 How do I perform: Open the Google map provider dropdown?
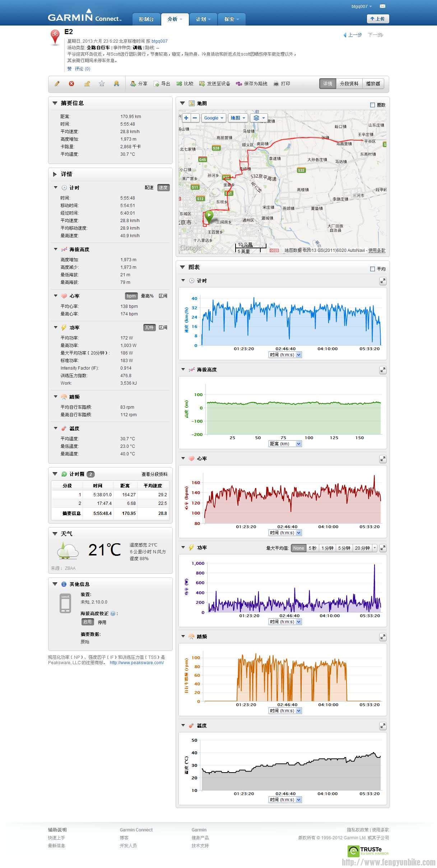pos(214,118)
